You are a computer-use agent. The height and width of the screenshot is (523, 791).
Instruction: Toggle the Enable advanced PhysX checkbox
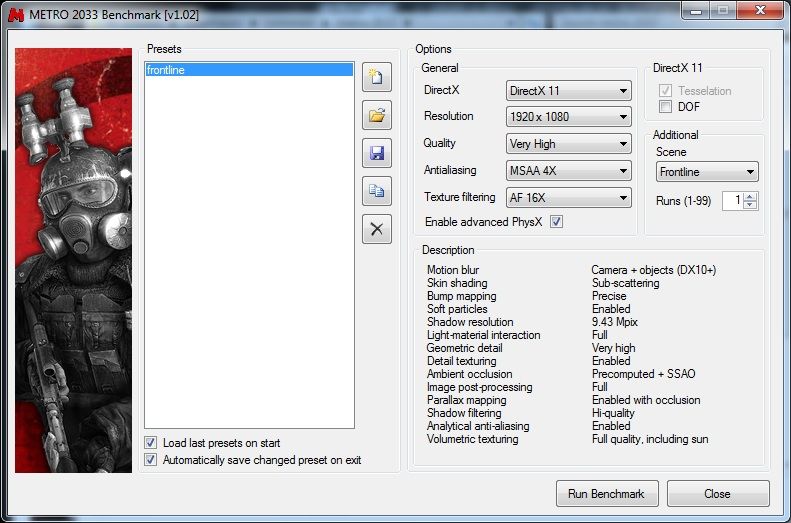[x=556, y=221]
